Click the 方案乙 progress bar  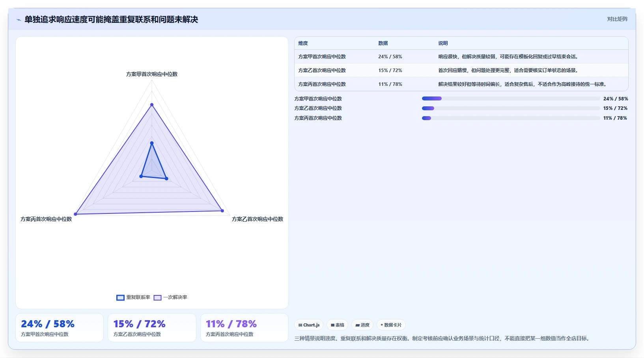pos(511,108)
